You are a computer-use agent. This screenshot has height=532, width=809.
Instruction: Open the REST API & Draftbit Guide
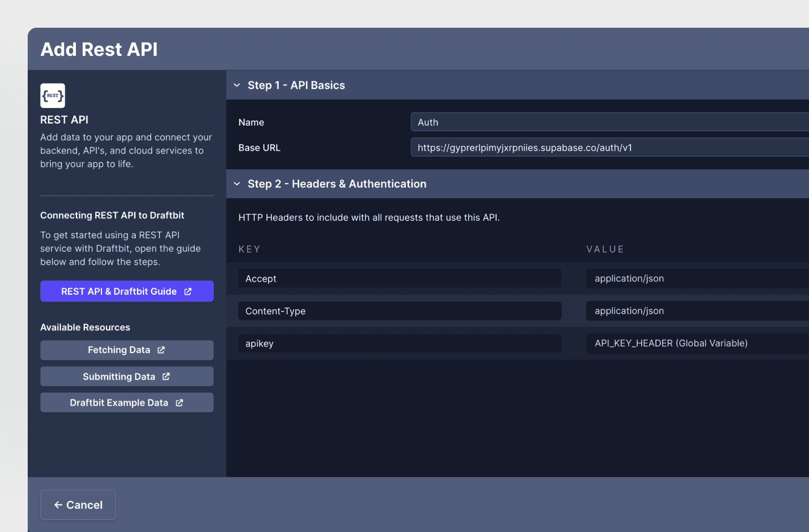126,291
